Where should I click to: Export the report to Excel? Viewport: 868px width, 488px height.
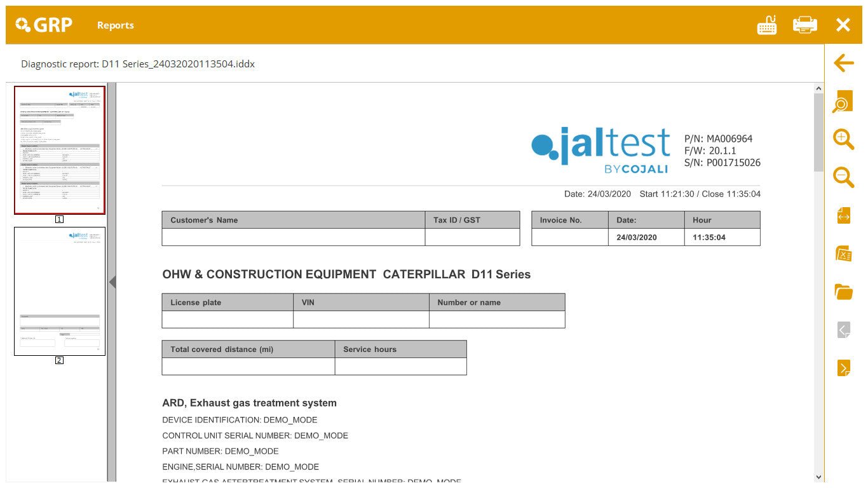(843, 254)
